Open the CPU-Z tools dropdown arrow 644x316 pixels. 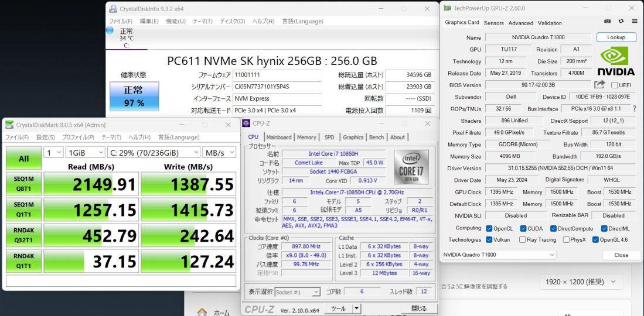[356, 308]
